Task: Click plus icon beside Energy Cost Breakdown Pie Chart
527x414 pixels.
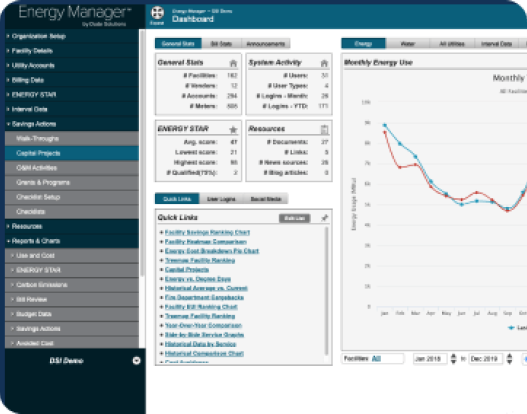Action: point(161,251)
